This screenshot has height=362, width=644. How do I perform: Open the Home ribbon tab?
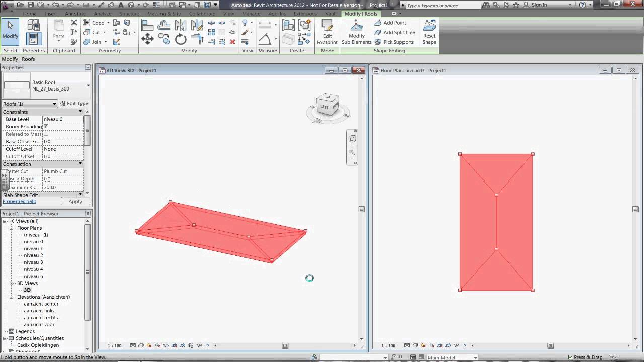coord(30,14)
